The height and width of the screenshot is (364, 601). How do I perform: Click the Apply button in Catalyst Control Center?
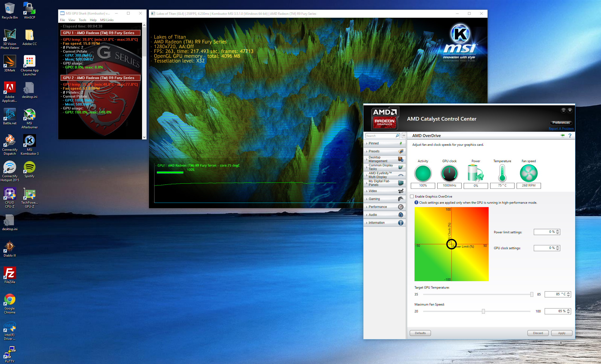click(562, 333)
